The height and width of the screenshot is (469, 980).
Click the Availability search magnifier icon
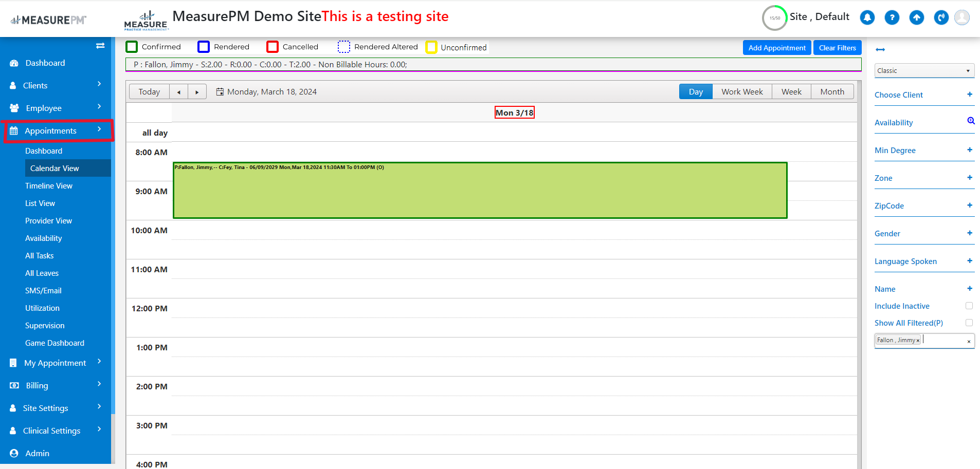click(971, 121)
